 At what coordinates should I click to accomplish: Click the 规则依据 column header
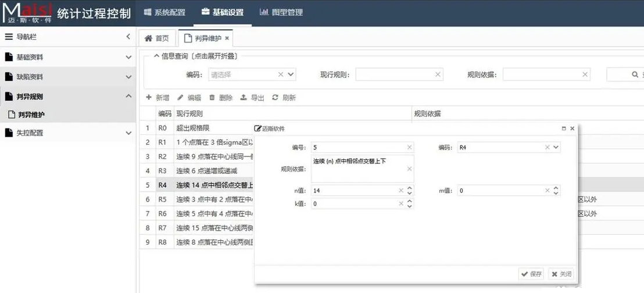528,113
